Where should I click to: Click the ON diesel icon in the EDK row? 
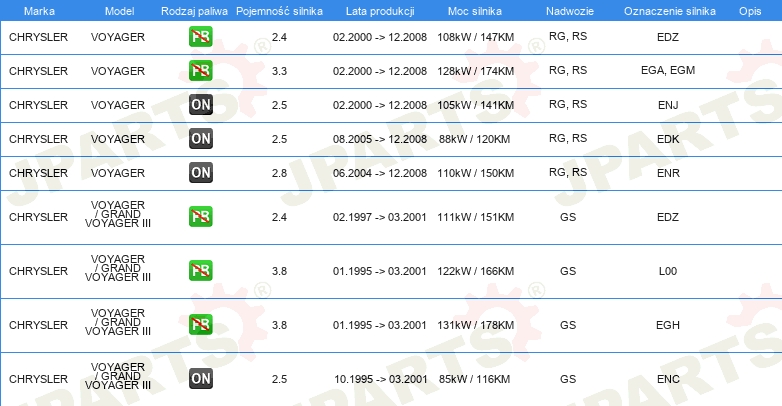200,138
